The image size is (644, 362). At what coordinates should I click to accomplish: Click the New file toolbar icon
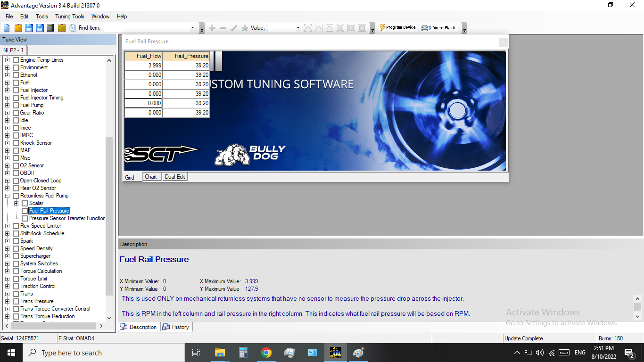7,28
